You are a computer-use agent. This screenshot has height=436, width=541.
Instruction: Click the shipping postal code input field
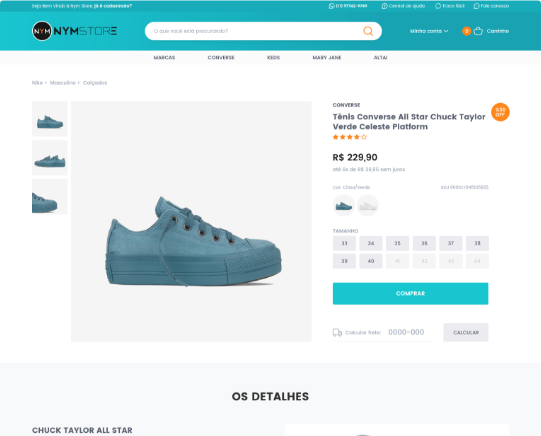click(x=409, y=332)
